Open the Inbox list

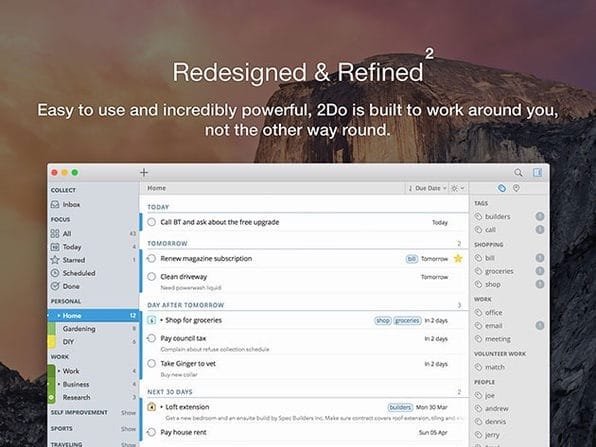(x=94, y=204)
